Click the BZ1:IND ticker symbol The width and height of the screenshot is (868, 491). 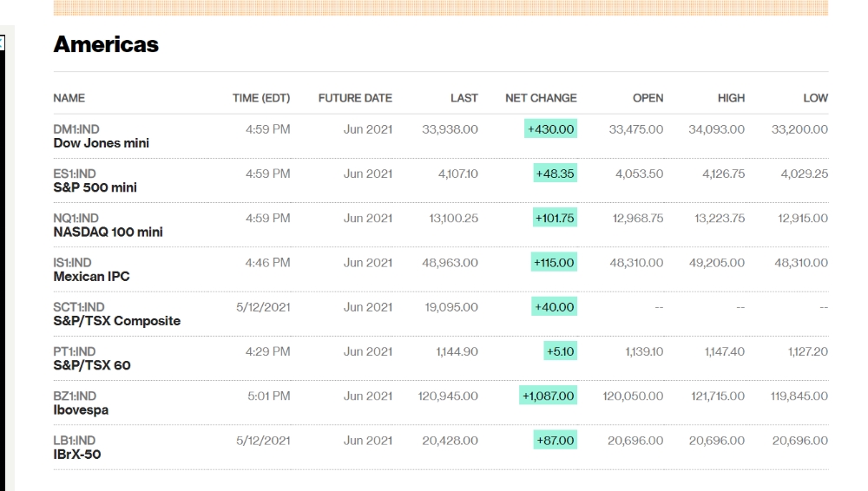[x=75, y=396]
